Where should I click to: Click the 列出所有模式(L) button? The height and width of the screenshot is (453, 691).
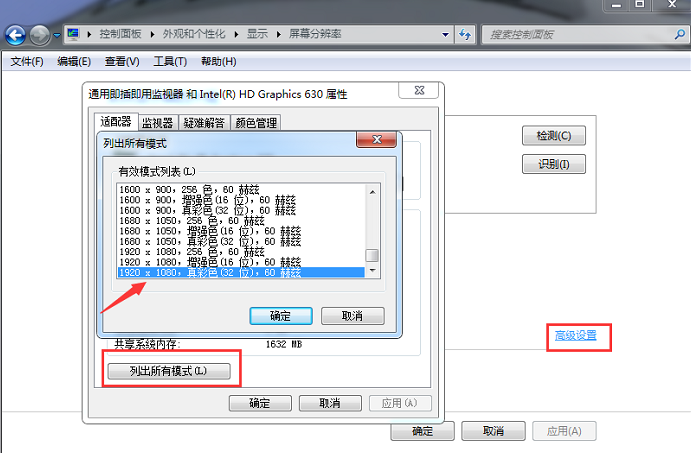pyautogui.click(x=169, y=371)
